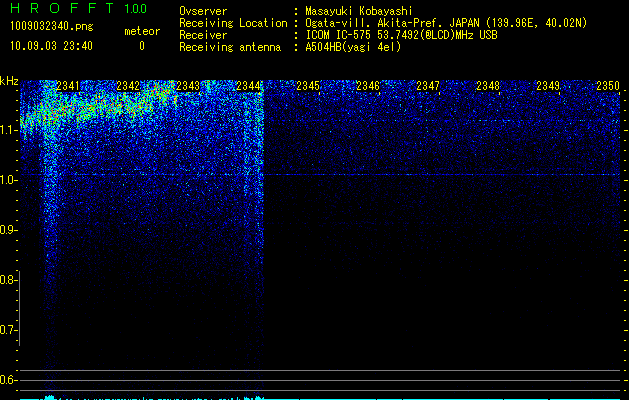Select the Ogata-vill. Akita-Pref. JAPAN location text
629x400 pixels.
(446, 23)
